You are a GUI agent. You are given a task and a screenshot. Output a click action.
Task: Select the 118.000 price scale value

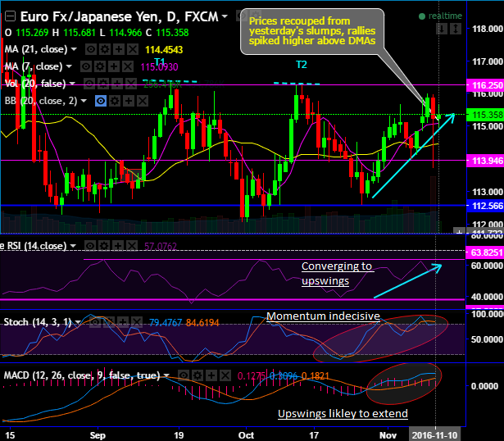click(488, 29)
